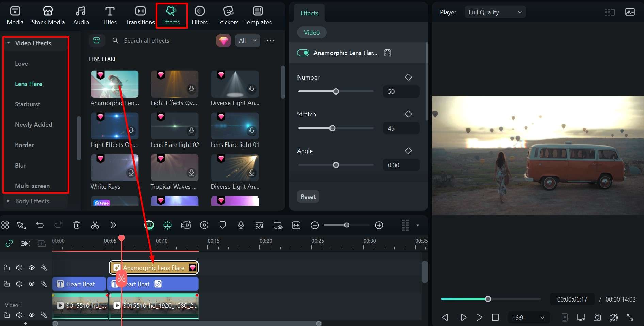Toggle the timeline link clips option

tap(9, 243)
